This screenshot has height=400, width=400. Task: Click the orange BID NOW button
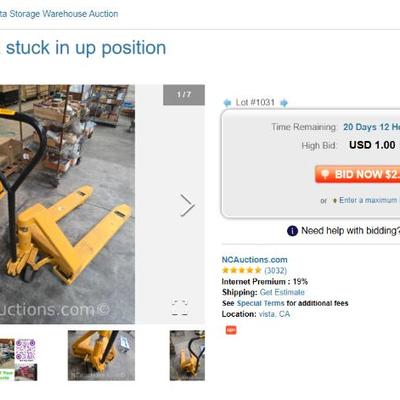point(357,174)
